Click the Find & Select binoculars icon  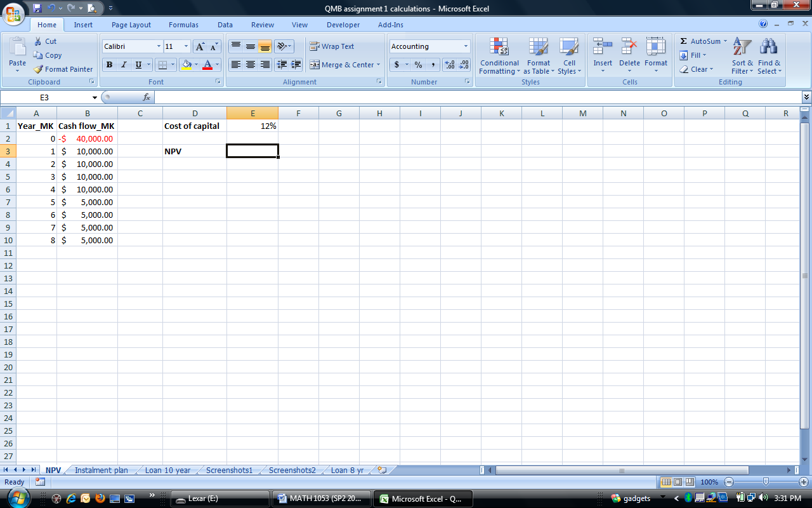coord(769,47)
